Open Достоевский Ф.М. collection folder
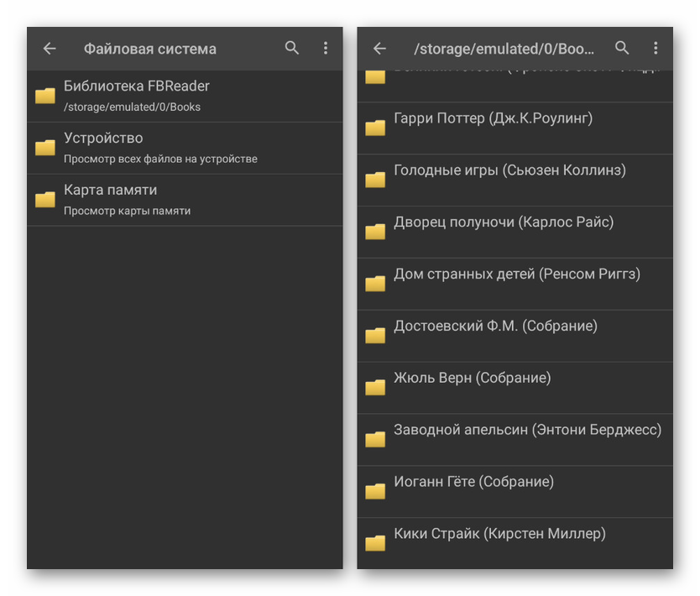The height and width of the screenshot is (596, 700). [495, 327]
